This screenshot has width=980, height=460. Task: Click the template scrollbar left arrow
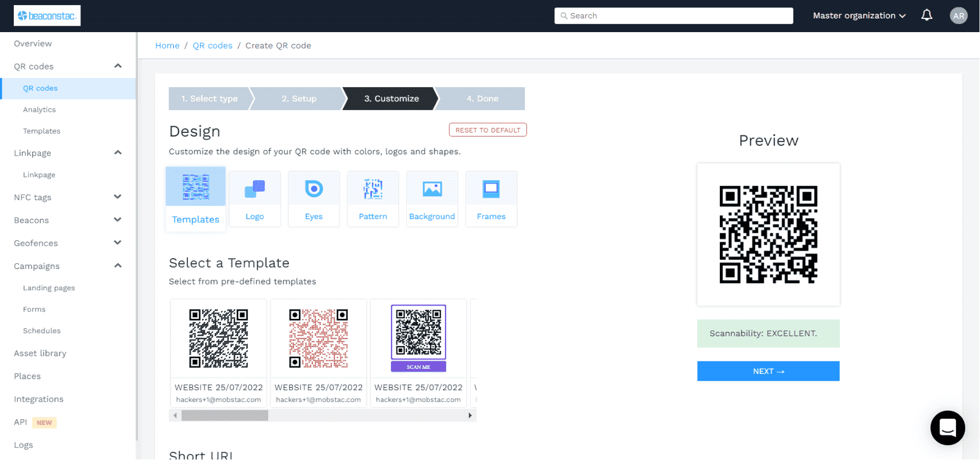tap(175, 415)
